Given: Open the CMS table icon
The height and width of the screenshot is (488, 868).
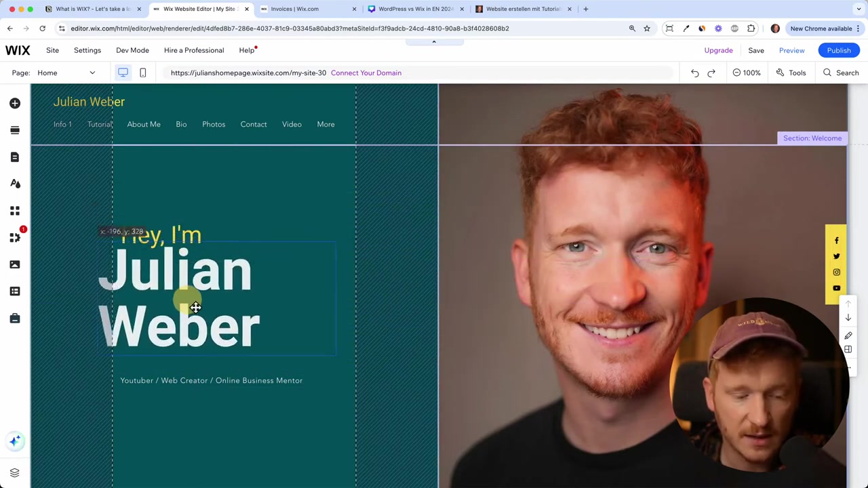Looking at the screenshot, I should 15,291.
